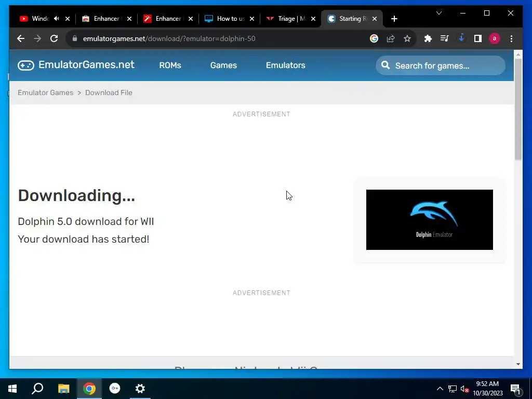Open File Explorer from taskbar

point(63,389)
